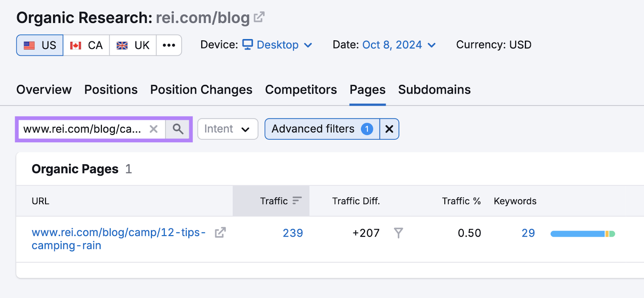Click the keywords distribution bar
The height and width of the screenshot is (298, 644).
(582, 233)
